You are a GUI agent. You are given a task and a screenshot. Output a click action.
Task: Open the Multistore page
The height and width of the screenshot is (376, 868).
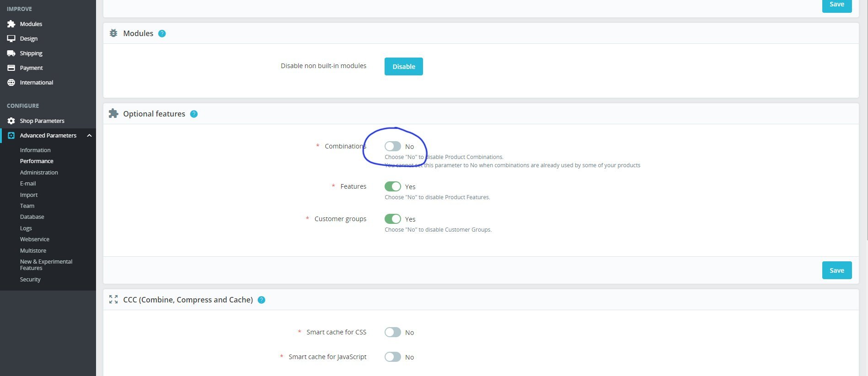point(33,250)
